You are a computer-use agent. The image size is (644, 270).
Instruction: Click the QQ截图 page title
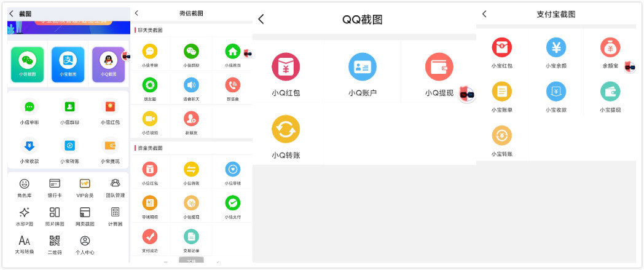pyautogui.click(x=363, y=19)
